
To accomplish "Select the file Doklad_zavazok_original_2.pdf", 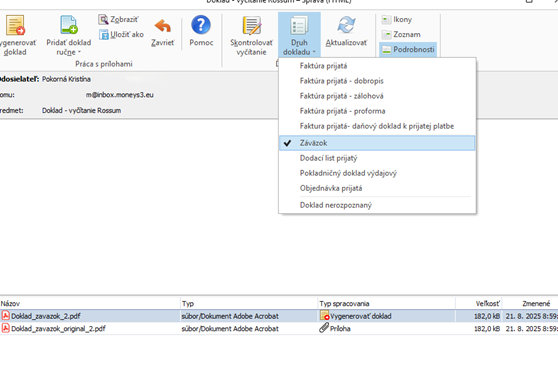I will [58, 329].
